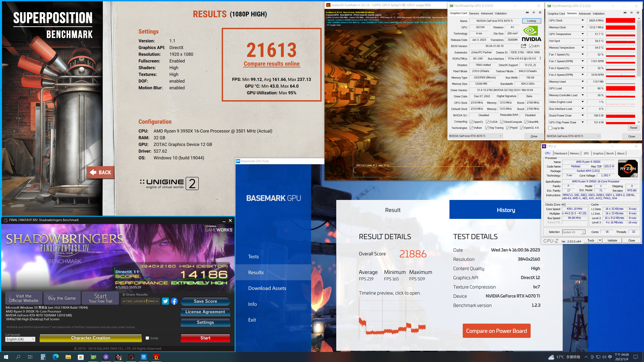Launch Microsoft Edge from the taskbar
Viewport: 644px width, 362px height.
(56, 357)
